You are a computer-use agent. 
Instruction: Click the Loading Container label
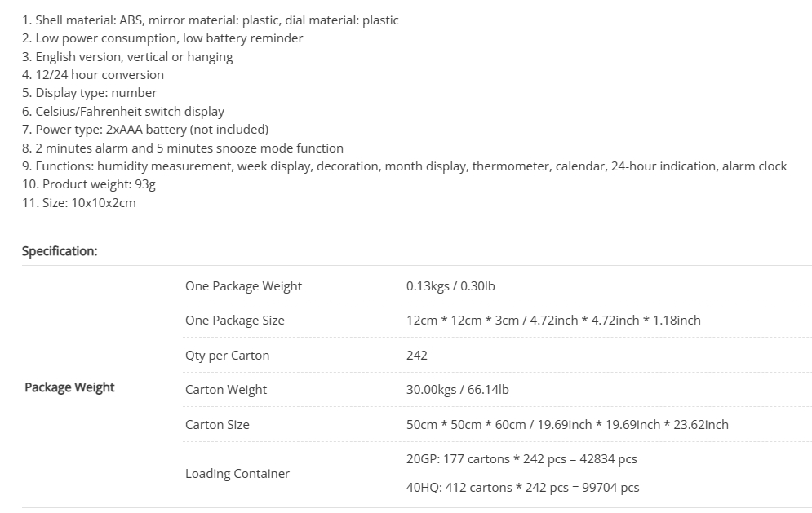[x=237, y=474]
